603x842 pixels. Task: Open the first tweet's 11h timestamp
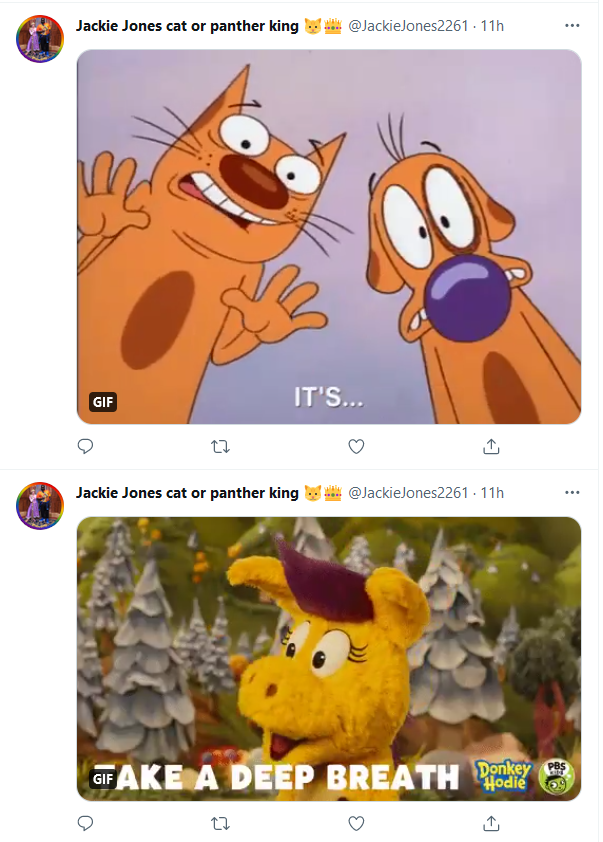(492, 25)
